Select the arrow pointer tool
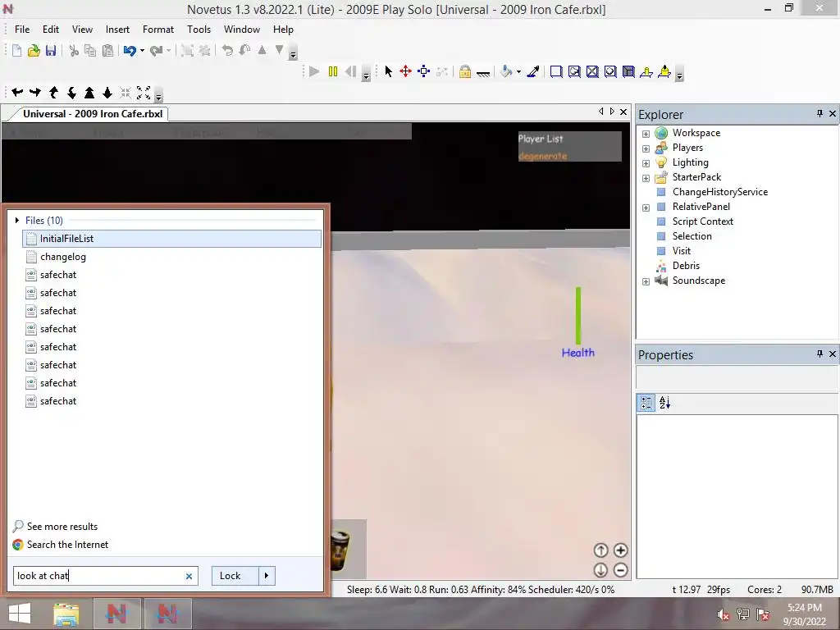 pos(388,72)
